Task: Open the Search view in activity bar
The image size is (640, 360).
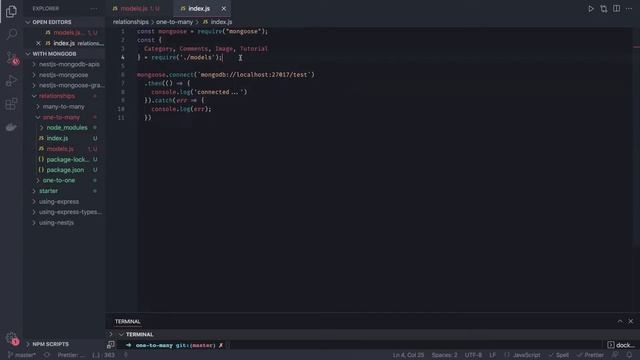Action: pyautogui.click(x=11, y=34)
